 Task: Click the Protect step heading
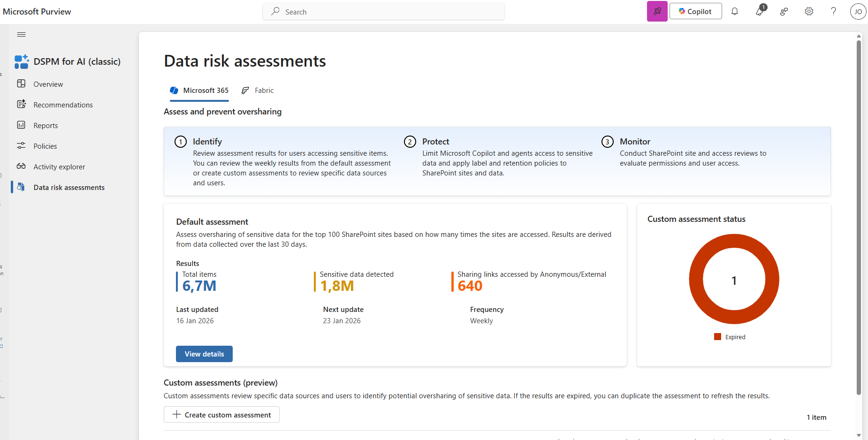[436, 142]
